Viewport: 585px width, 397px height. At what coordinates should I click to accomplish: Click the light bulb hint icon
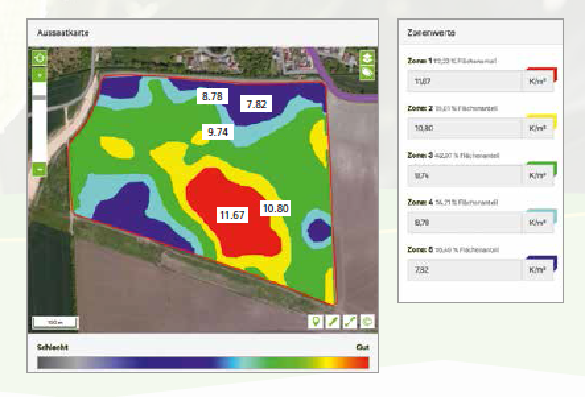(x=316, y=322)
